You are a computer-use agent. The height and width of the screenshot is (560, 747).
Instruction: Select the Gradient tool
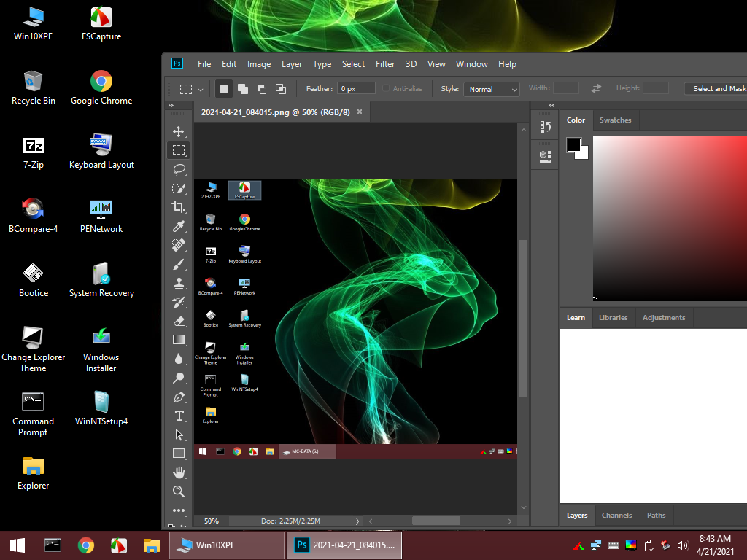coord(179,340)
